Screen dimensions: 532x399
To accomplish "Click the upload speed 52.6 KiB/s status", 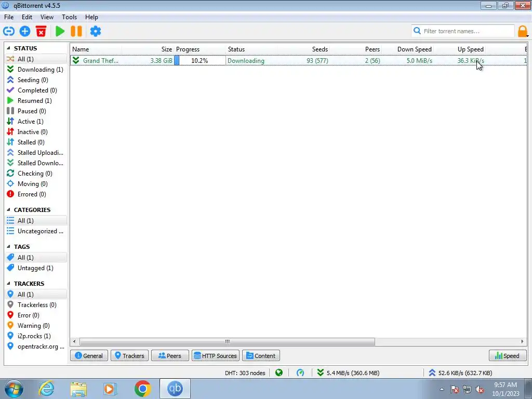I will point(460,373).
